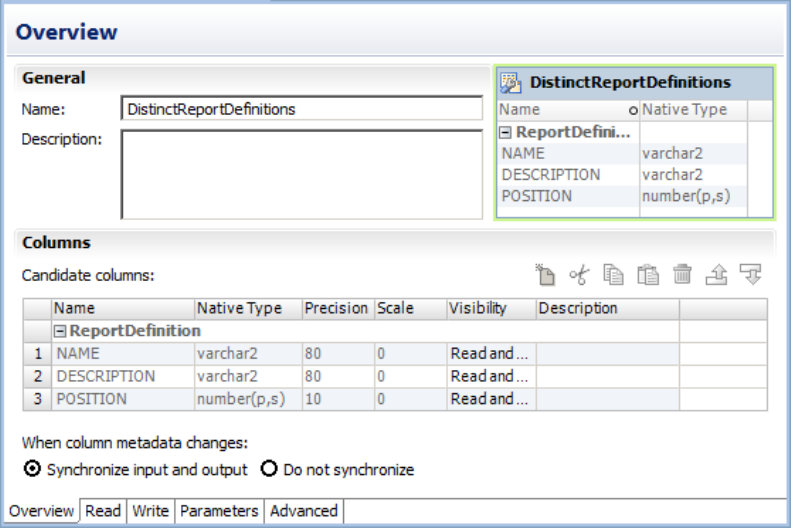The height and width of the screenshot is (528, 791).
Task: Open Visibility 'Read and...' cell in POSITION row
Action: pyautogui.click(x=491, y=399)
